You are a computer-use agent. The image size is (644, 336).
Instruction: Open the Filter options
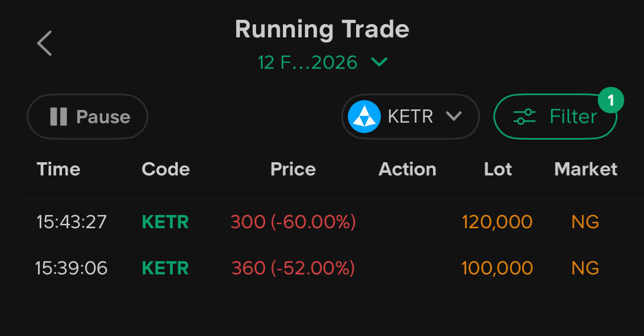pos(555,117)
